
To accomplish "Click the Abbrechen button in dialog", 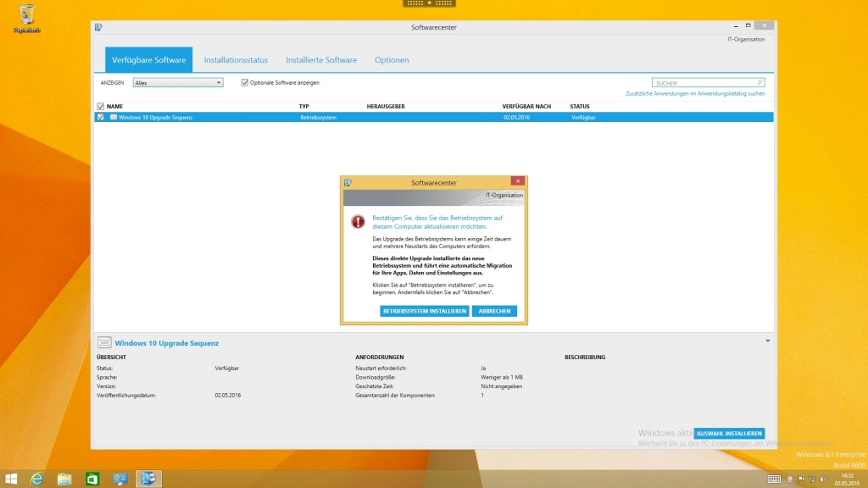I will (494, 311).
